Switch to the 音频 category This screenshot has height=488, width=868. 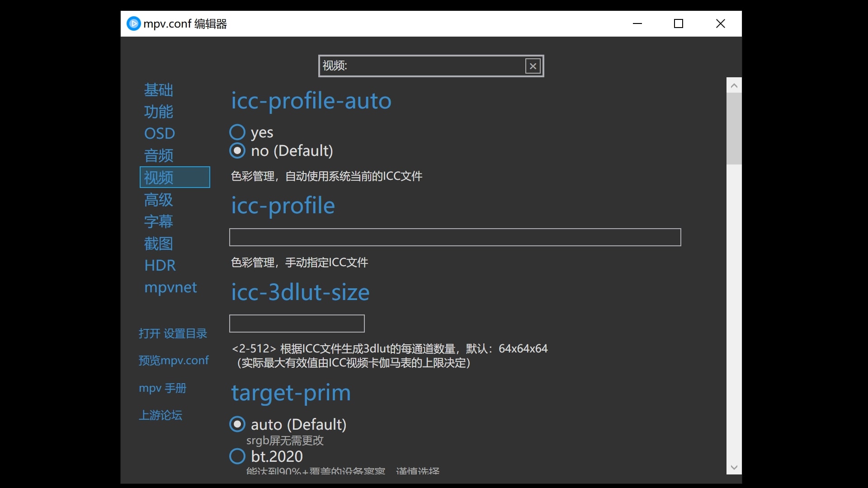(x=159, y=155)
